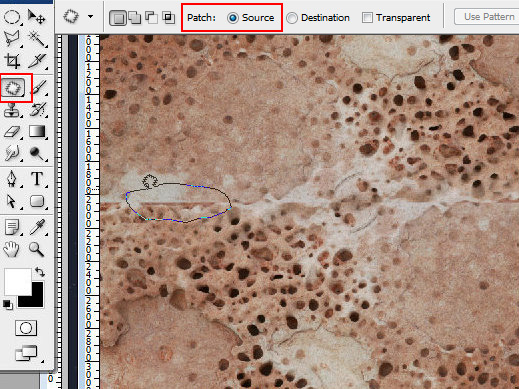Pick the Eraser tool
The height and width of the screenshot is (389, 519).
click(12, 132)
